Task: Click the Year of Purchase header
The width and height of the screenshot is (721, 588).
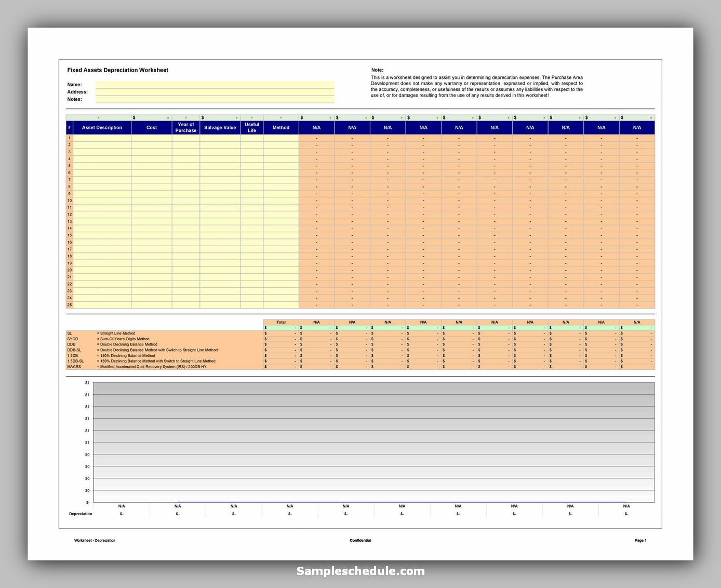Action: 186,127
